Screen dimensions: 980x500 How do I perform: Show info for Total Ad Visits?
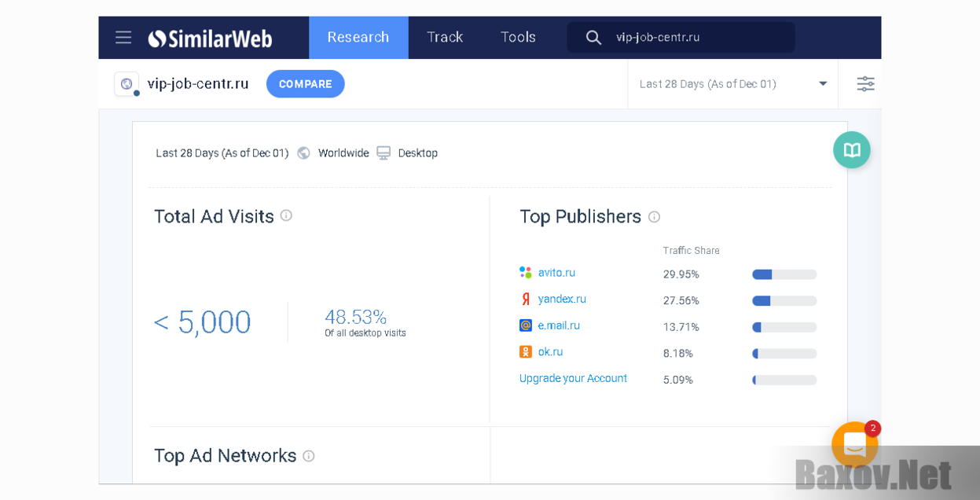click(286, 215)
